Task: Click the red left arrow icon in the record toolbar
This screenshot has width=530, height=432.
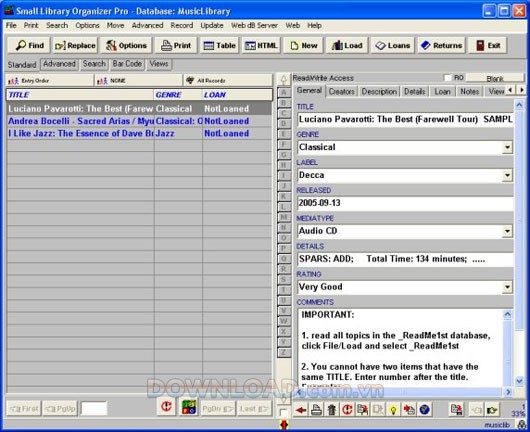Action: pyautogui.click(x=301, y=410)
